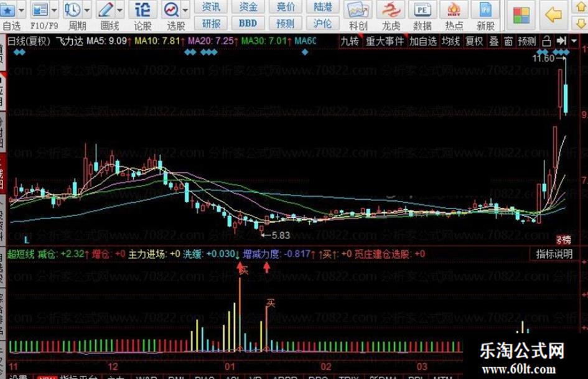This screenshot has width=588, height=379.
Task: Open the toolbar 预测 forecast button
Action: [286, 24]
